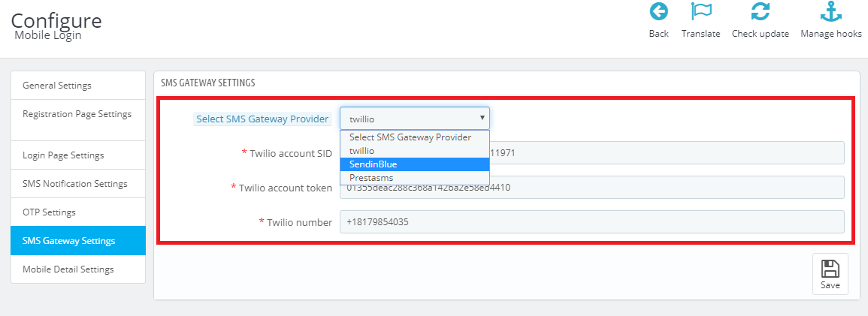Click the Twilio account SID label
The image size is (868, 316).
click(x=291, y=154)
